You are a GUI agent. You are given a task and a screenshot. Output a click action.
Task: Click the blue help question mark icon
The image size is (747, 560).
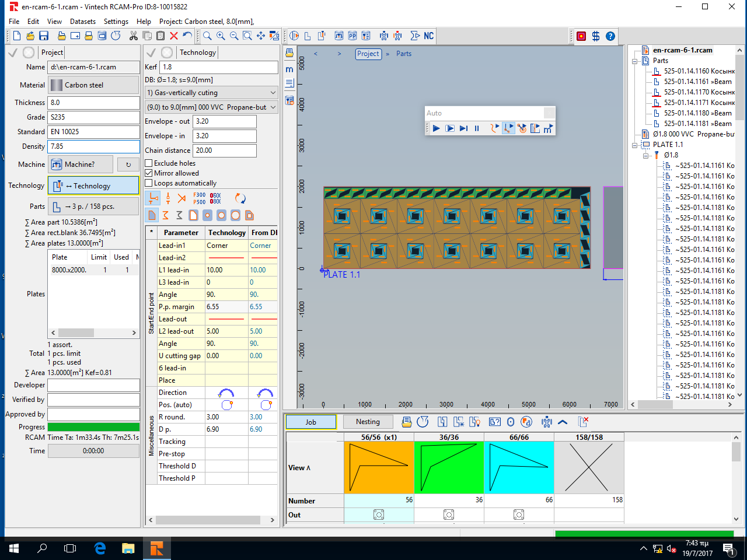tap(610, 36)
